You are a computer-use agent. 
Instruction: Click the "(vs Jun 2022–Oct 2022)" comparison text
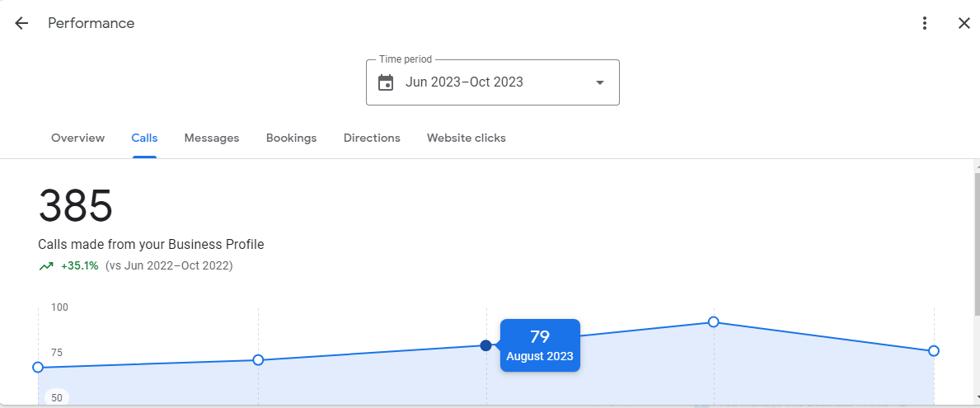tap(169, 265)
